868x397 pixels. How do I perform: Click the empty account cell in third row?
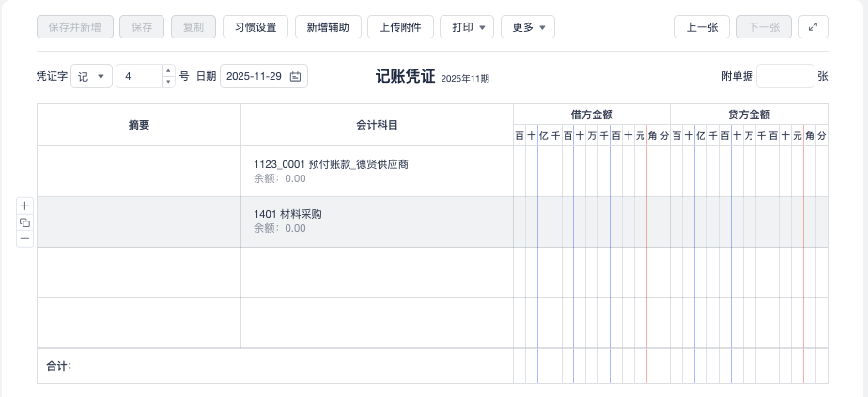click(376, 272)
